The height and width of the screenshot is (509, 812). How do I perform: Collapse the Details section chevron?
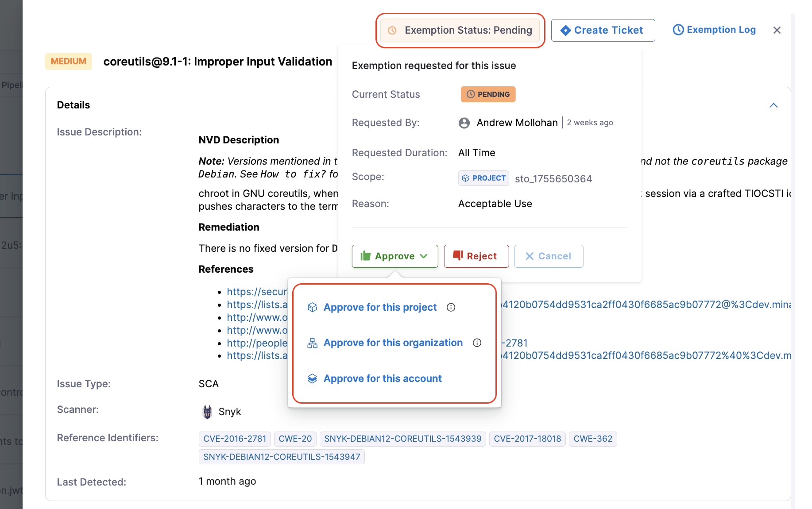(773, 105)
